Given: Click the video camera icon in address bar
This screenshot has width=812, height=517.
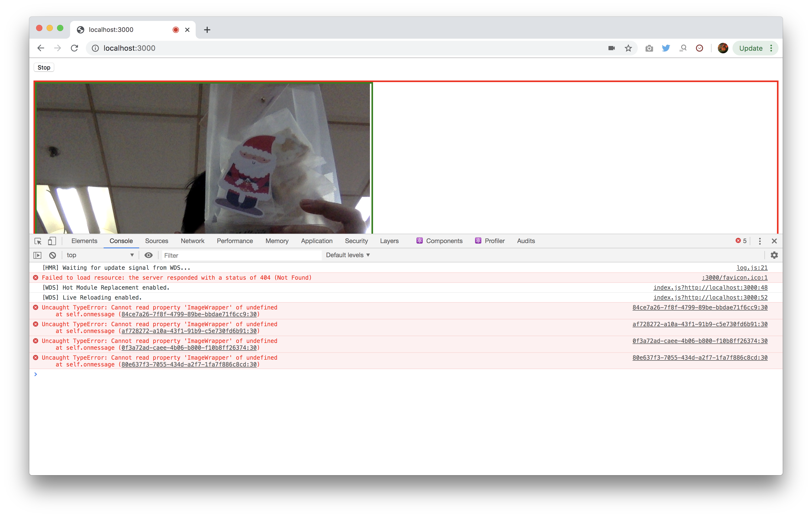Looking at the screenshot, I should pos(611,48).
